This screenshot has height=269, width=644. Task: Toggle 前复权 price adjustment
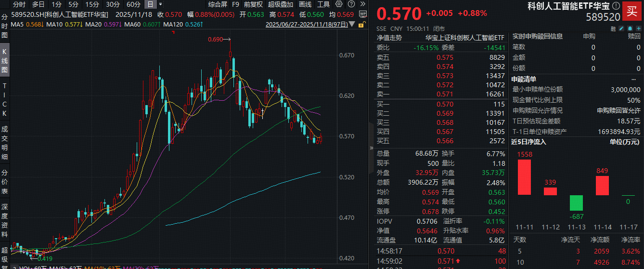pos(253,4)
